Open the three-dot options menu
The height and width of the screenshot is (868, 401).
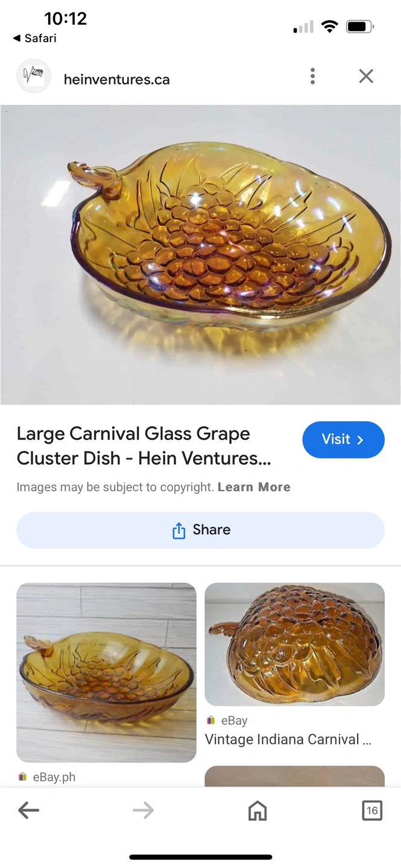[x=312, y=76]
